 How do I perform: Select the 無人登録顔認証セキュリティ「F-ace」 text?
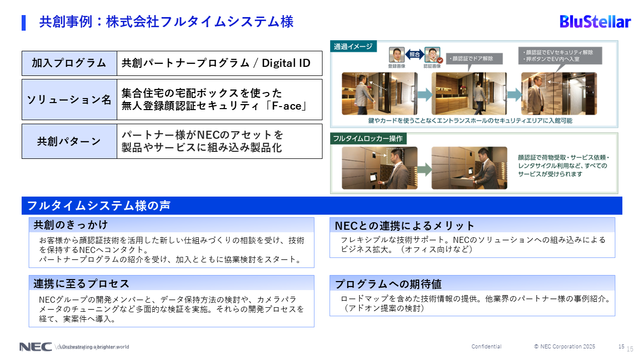coord(214,107)
